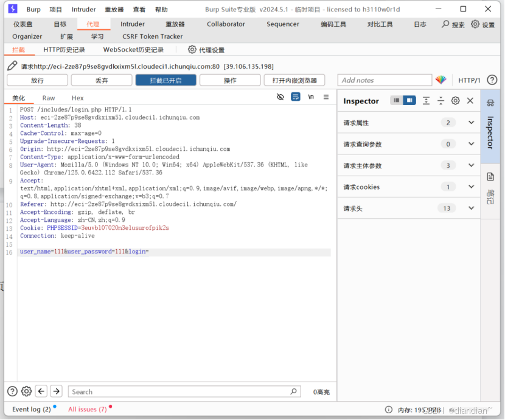Click the proxy settings gear icon

[192, 50]
